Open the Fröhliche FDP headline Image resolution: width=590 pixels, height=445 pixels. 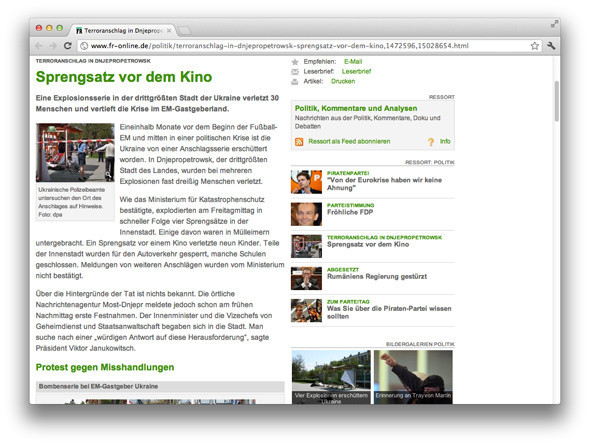350,212
